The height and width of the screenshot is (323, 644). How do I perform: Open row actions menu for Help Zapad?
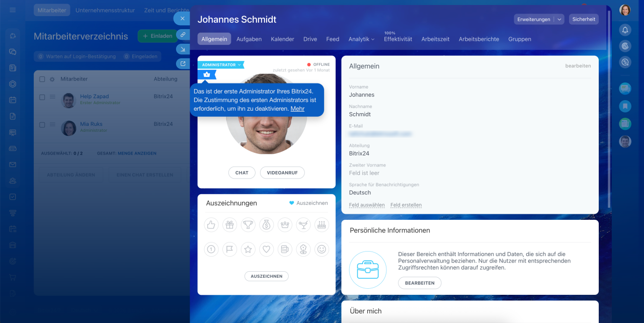tap(52, 97)
